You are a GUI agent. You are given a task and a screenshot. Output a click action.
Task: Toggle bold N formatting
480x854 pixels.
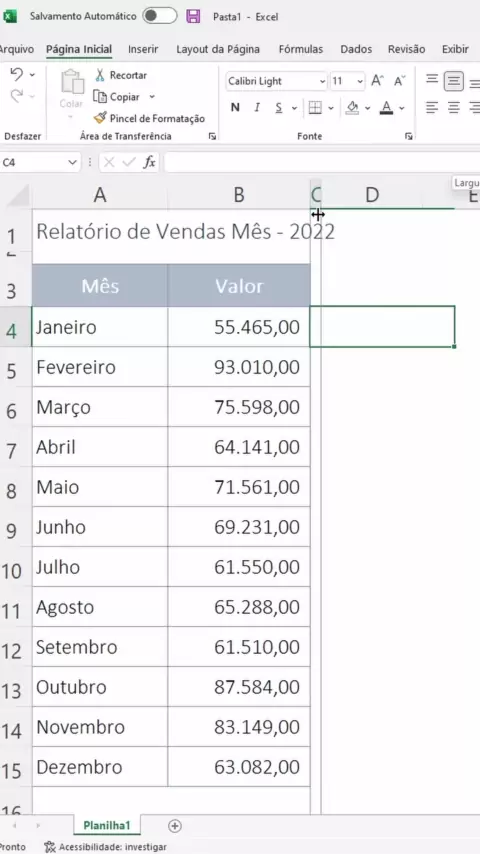235,107
